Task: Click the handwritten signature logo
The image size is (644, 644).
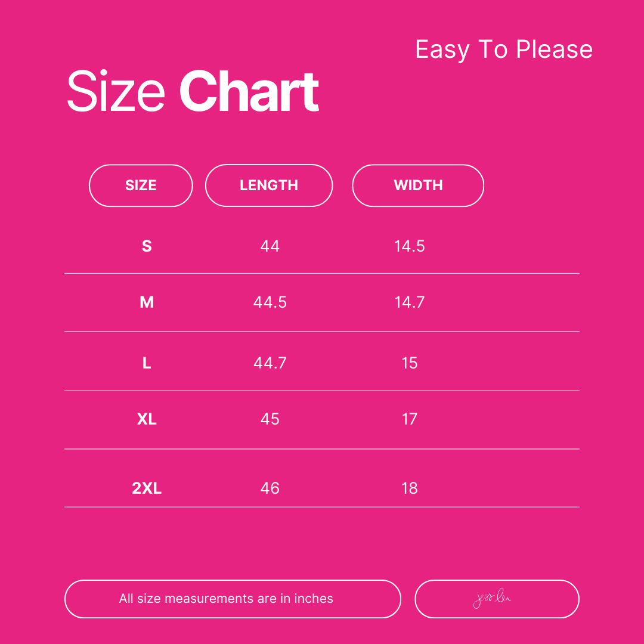Action: (x=493, y=599)
